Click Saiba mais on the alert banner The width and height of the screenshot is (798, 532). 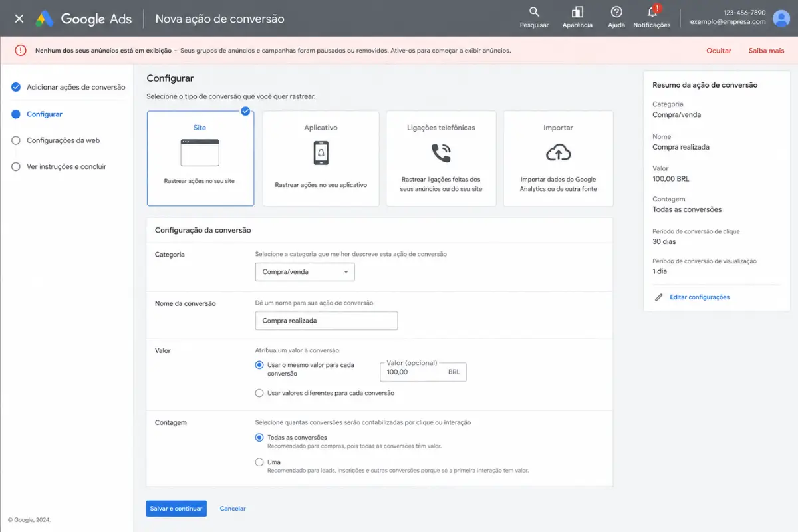[x=766, y=51]
